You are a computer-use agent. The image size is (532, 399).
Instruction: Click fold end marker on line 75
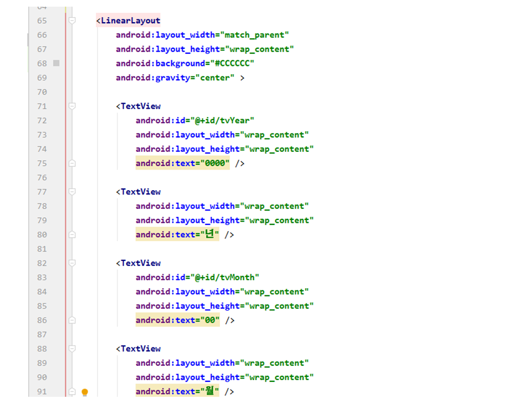click(71, 163)
